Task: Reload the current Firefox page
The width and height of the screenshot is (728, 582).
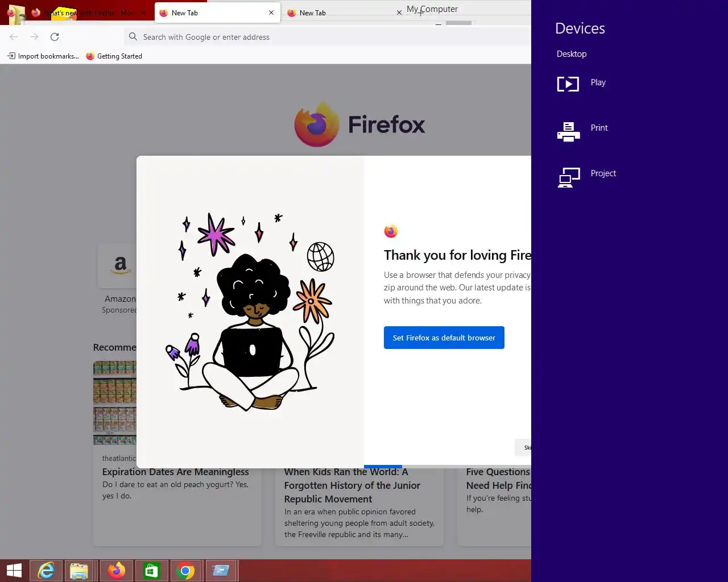Action: 55,37
